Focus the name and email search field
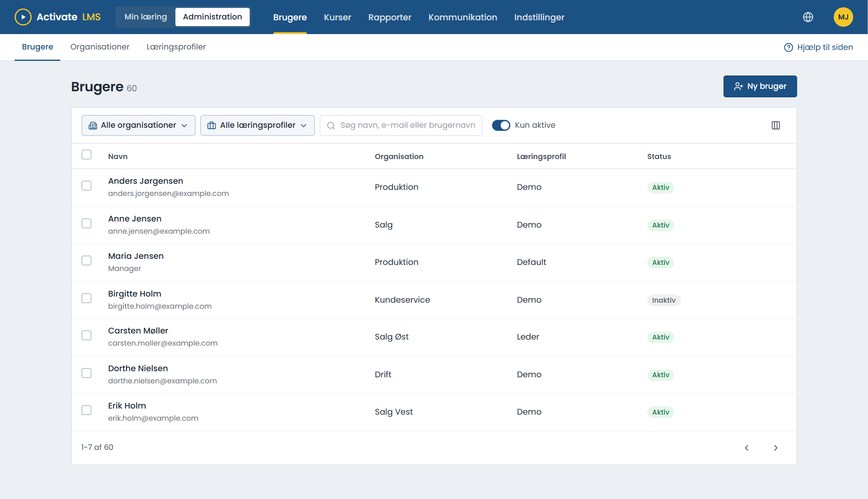Viewport: 868px width, 499px height. (401, 125)
